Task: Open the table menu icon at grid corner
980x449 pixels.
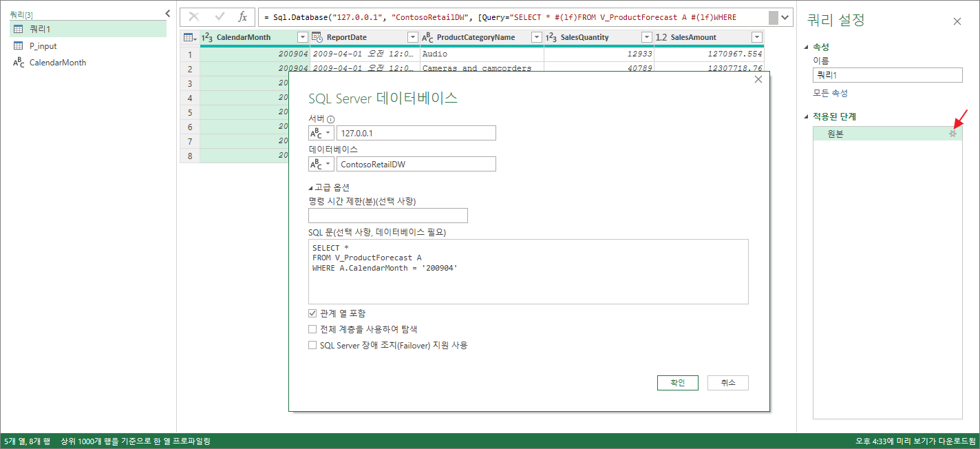Action: [x=190, y=37]
